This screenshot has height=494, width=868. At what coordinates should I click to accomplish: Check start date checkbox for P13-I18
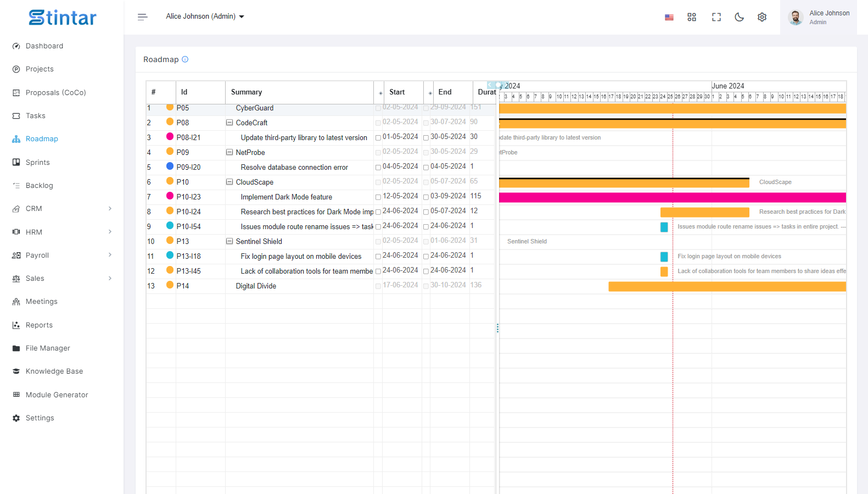pyautogui.click(x=378, y=257)
